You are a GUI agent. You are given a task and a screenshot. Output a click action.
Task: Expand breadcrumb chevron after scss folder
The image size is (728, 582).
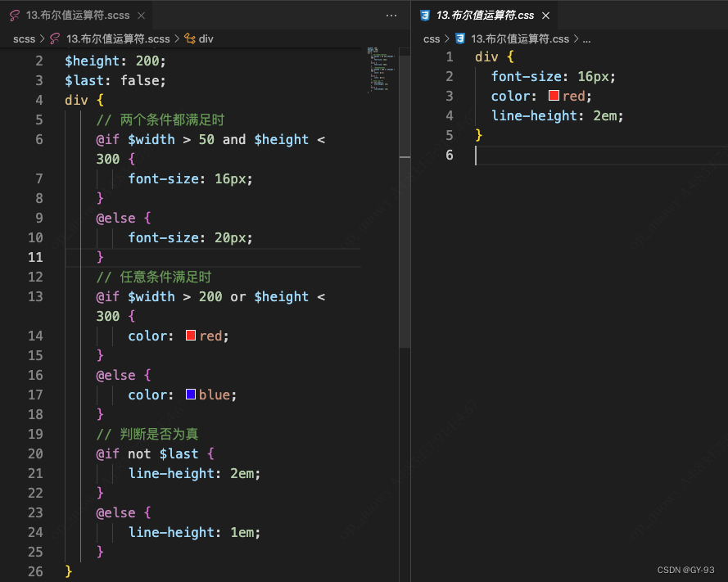pos(43,39)
